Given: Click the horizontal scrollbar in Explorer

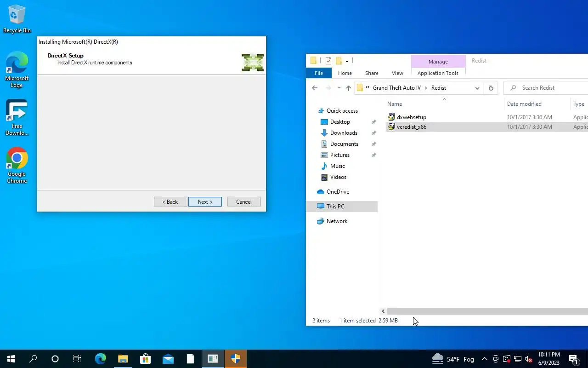Looking at the screenshot, I should tap(487, 311).
